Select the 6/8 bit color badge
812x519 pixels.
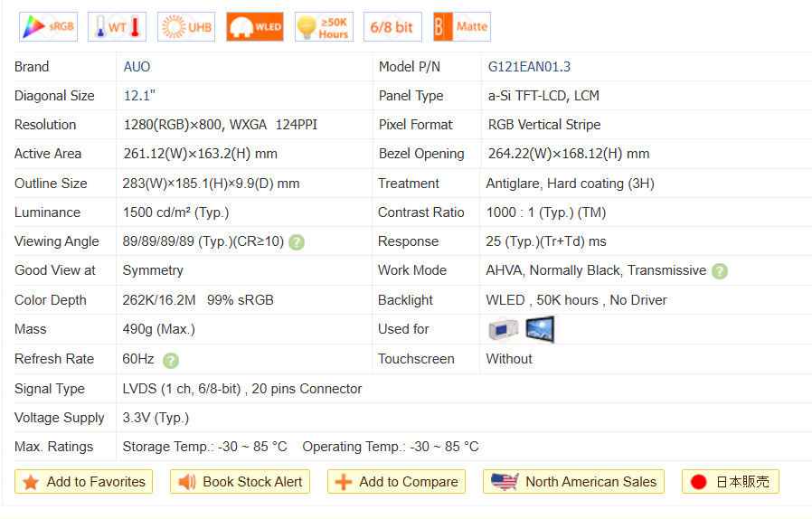[x=392, y=27]
